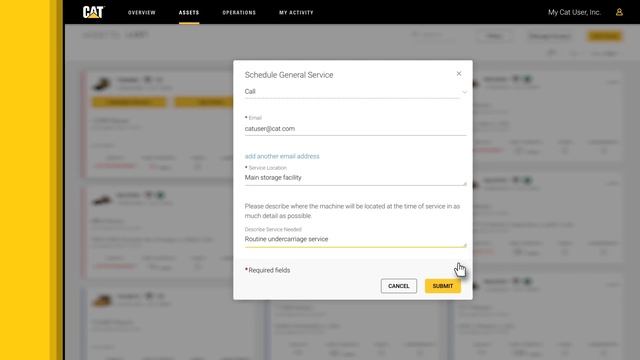Screen dimensions: 640x360
Task: Close the Schedule General Service dialog
Action: pos(459,73)
